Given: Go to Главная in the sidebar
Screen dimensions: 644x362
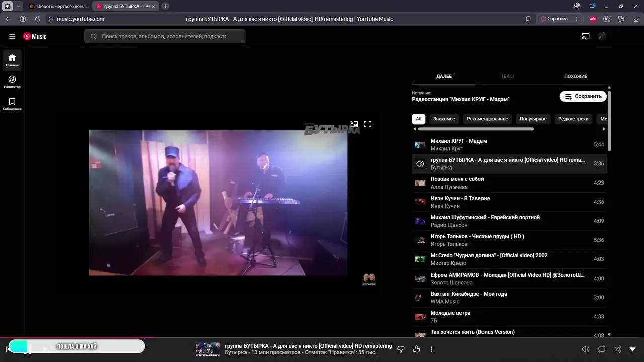Looking at the screenshot, I should click(12, 60).
